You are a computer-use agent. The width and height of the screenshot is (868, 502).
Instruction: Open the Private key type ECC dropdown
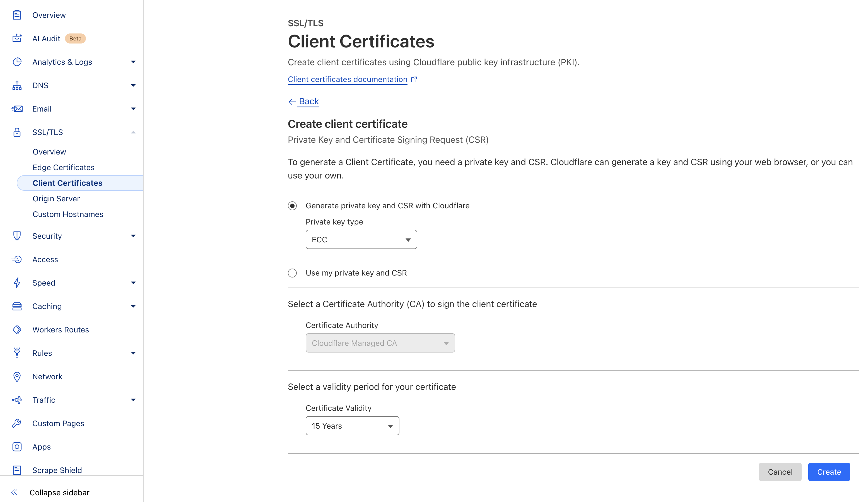coord(361,240)
